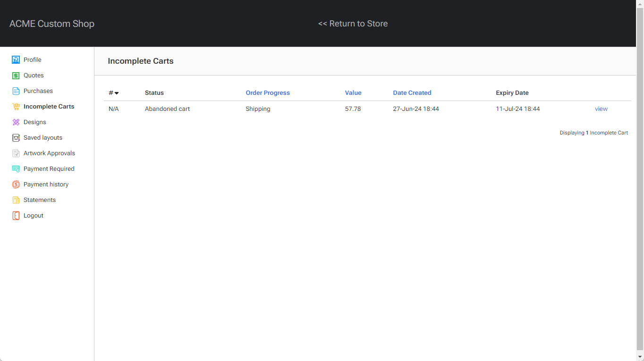Image resolution: width=644 pixels, height=361 pixels.
Task: Select the Logout icon
Action: point(16,215)
